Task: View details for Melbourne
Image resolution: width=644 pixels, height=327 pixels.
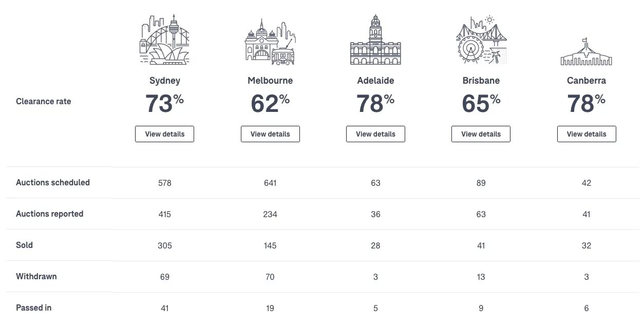Action: click(x=270, y=134)
